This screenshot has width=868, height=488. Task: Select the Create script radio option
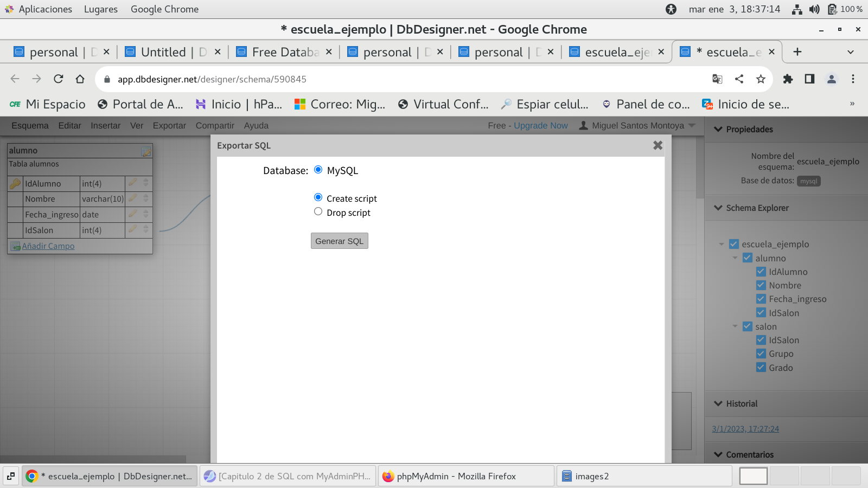[318, 197]
